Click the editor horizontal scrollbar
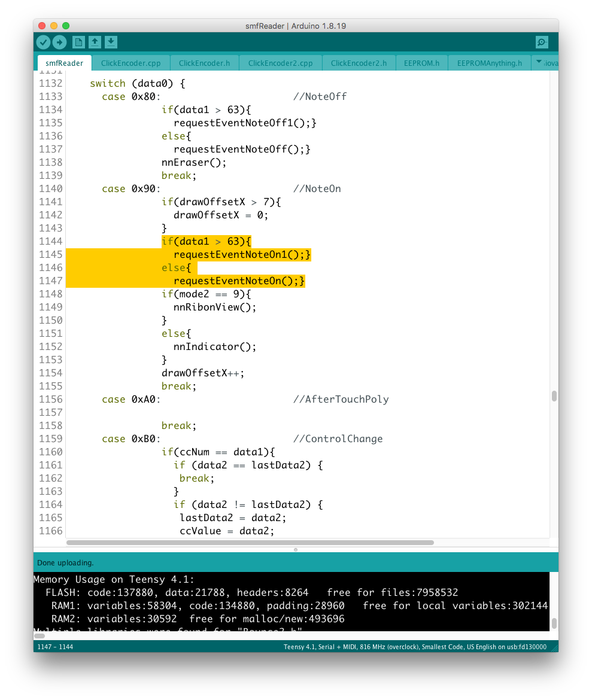The image size is (592, 700). tap(250, 543)
